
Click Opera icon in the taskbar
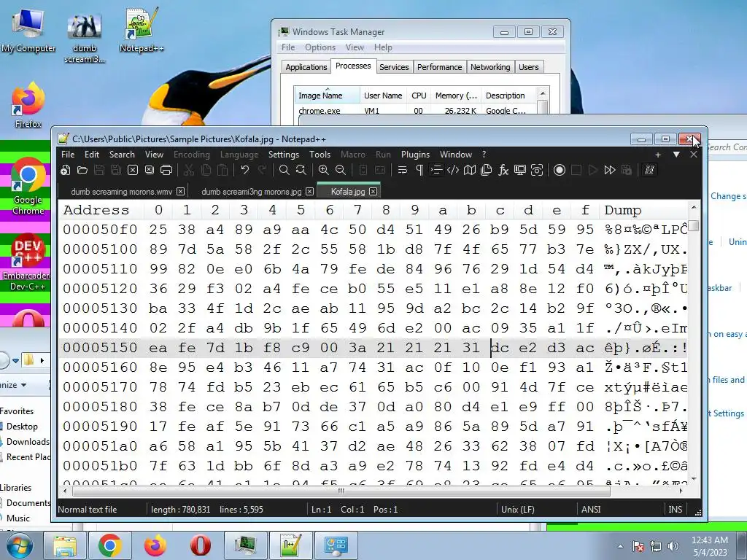point(200,545)
